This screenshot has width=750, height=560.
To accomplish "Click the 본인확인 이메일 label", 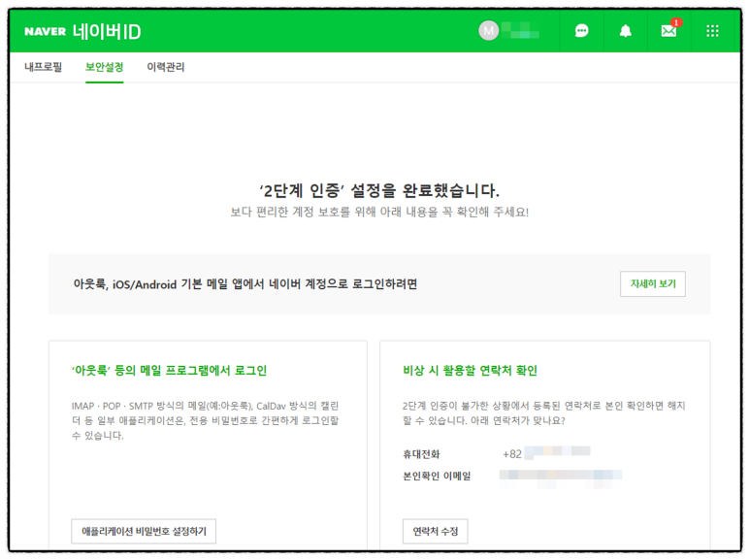I will [437, 476].
